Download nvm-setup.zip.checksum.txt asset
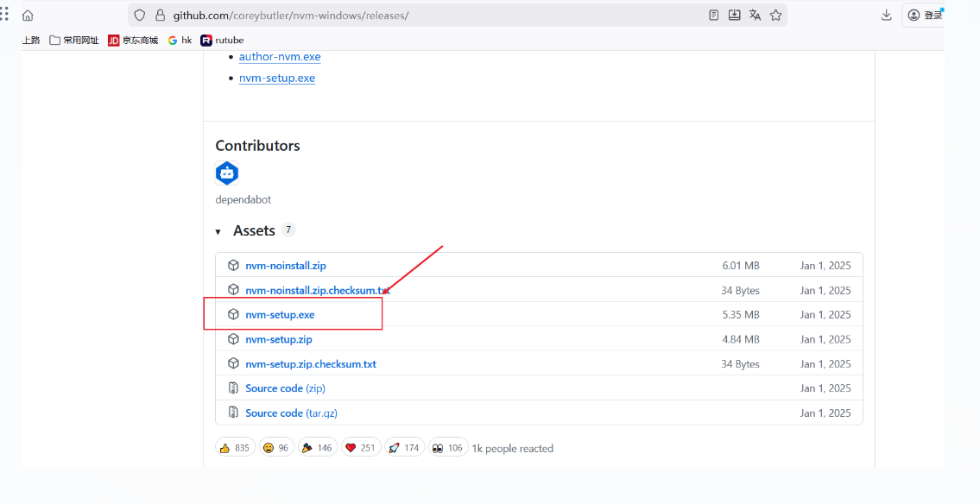The height and width of the screenshot is (504, 980). coord(311,364)
